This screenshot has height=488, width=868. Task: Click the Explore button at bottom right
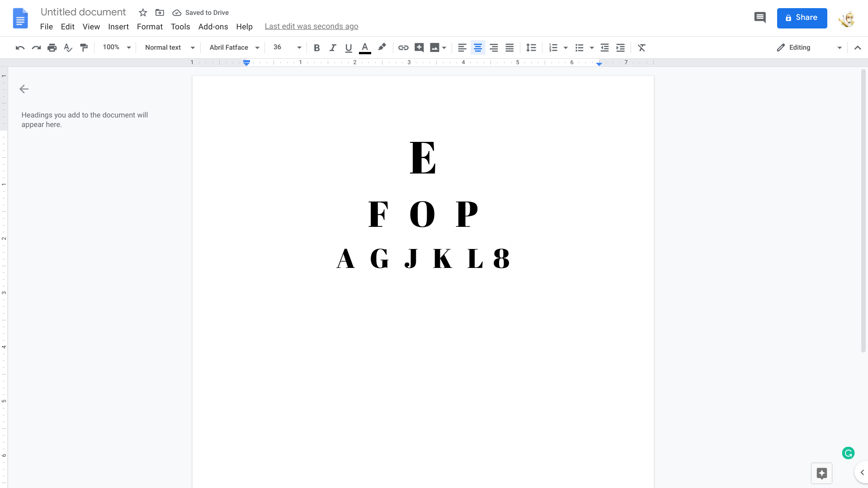[x=821, y=473]
